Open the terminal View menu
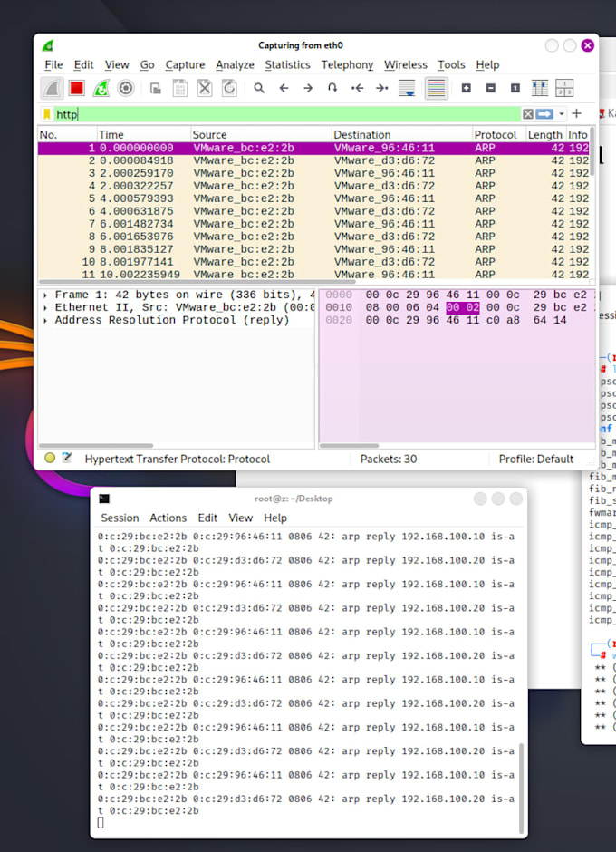 240,518
